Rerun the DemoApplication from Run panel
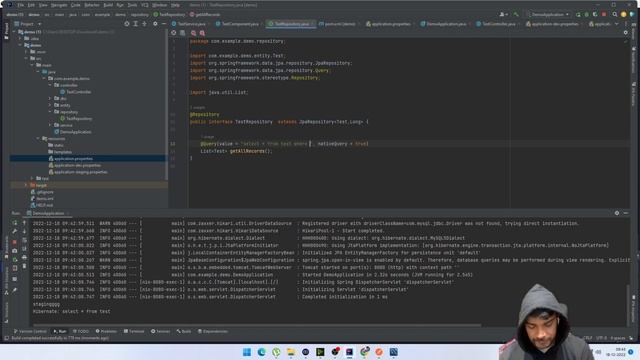Screen dimensions: 640x360 (15, 223)
